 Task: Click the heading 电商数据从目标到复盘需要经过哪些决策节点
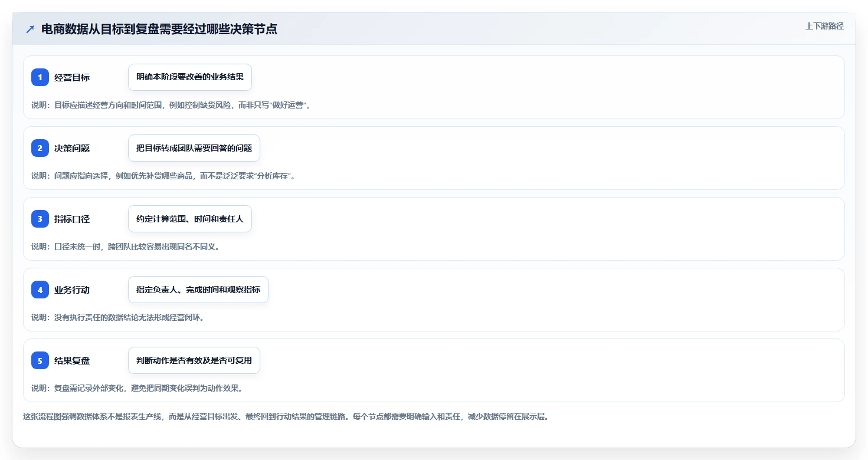click(159, 29)
